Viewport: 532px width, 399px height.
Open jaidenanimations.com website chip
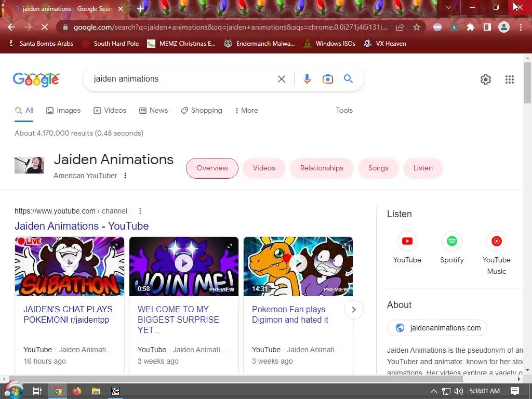point(437,328)
